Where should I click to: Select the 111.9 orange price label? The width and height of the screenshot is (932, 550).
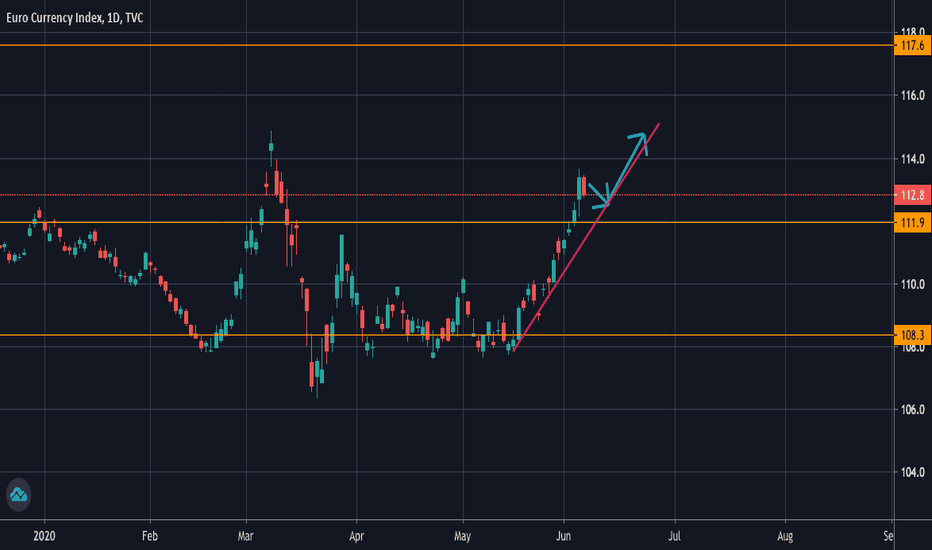(912, 223)
